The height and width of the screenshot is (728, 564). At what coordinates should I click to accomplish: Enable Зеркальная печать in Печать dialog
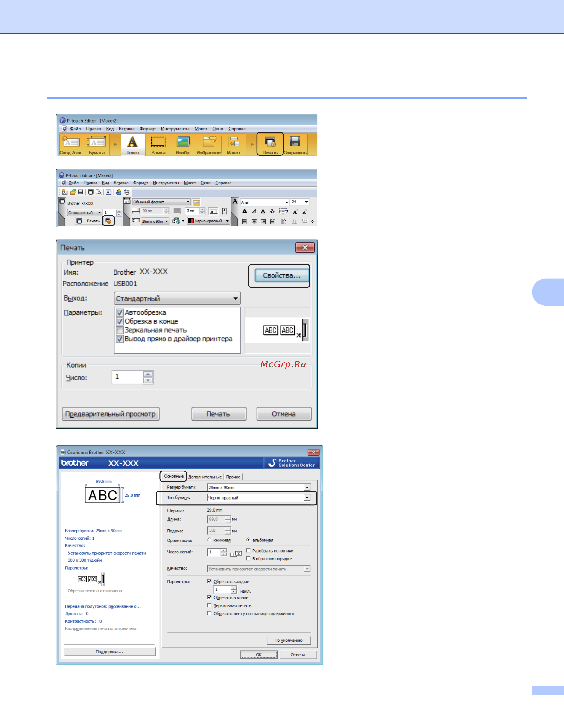pyautogui.click(x=120, y=330)
